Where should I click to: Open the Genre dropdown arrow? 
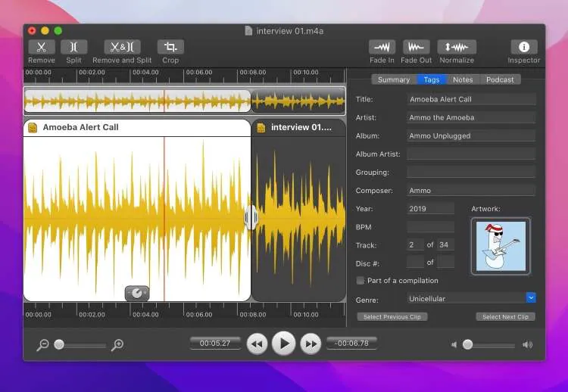tap(531, 298)
